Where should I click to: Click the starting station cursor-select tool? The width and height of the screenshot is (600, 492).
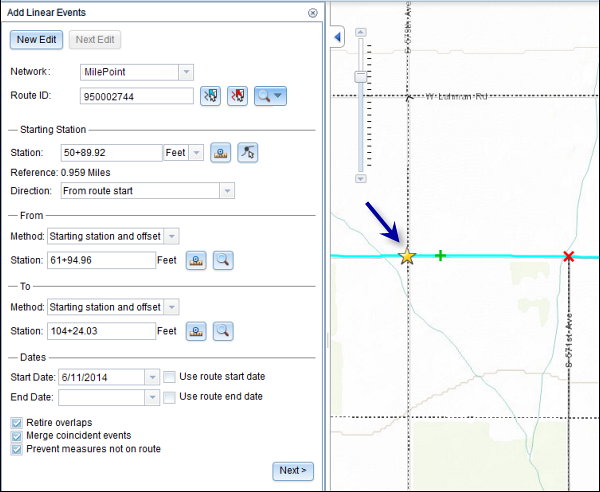pyautogui.click(x=246, y=153)
